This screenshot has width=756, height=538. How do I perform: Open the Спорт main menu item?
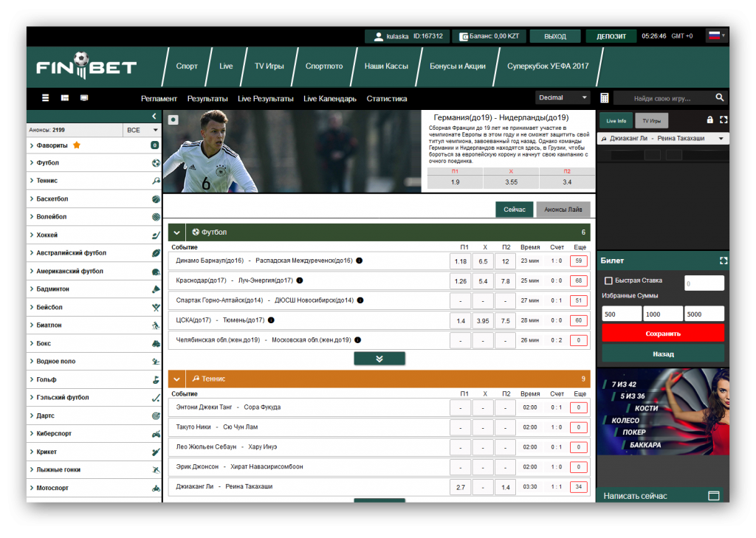187,66
